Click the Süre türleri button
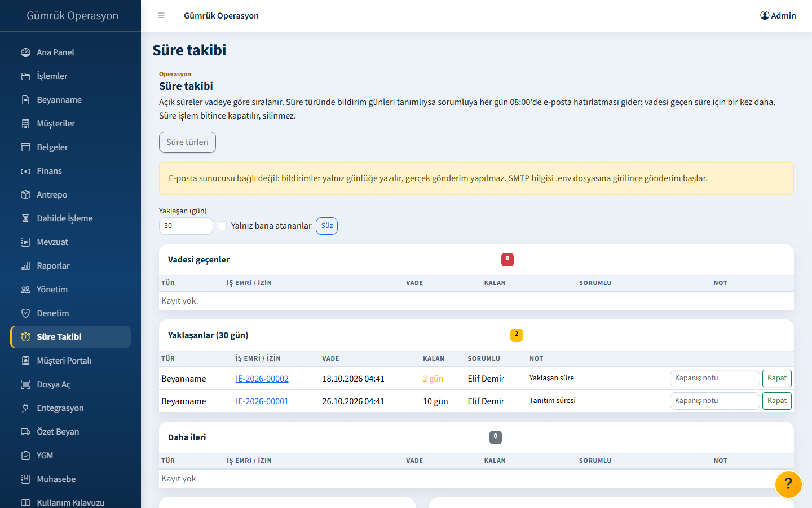 coord(187,142)
